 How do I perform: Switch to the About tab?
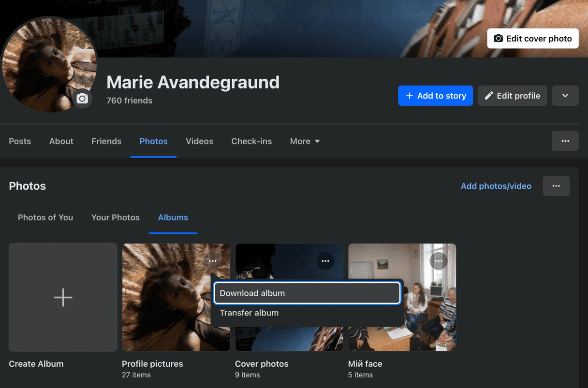point(61,141)
